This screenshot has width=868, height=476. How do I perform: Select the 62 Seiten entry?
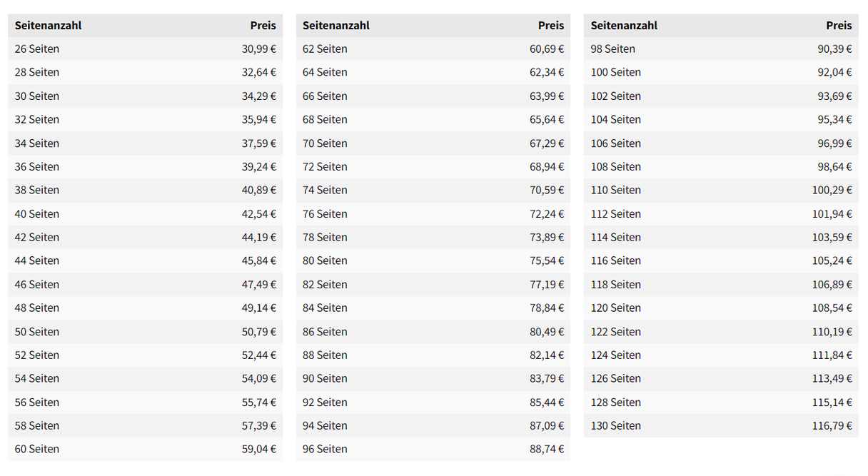click(325, 49)
